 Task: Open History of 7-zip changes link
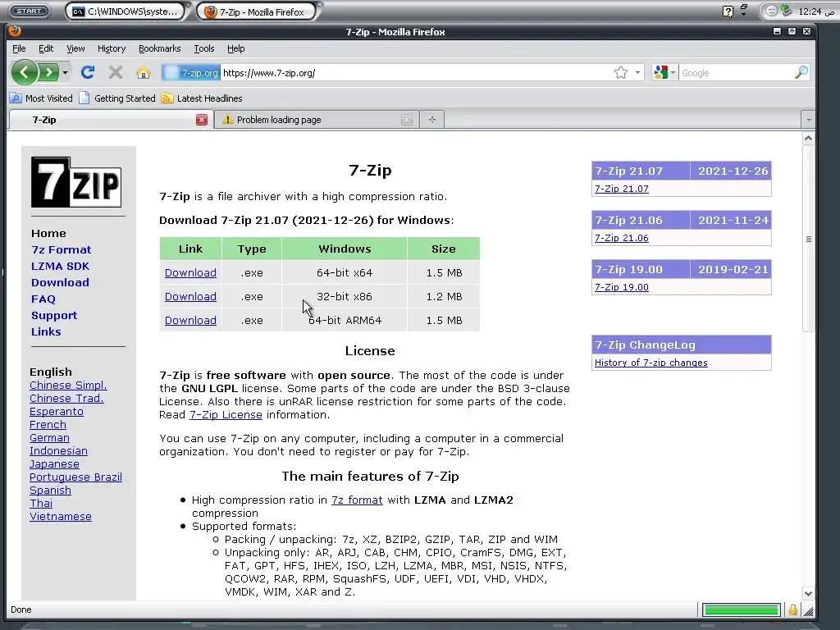point(651,363)
